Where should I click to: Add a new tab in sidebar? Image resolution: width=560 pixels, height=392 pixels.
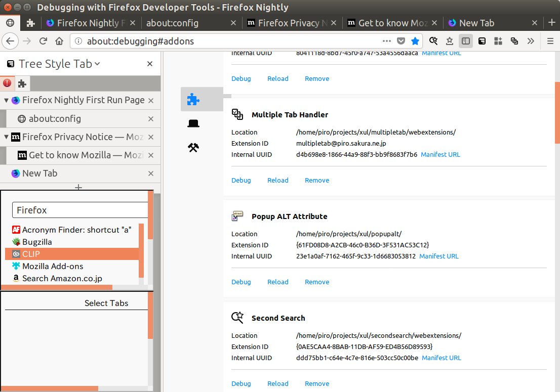point(78,187)
